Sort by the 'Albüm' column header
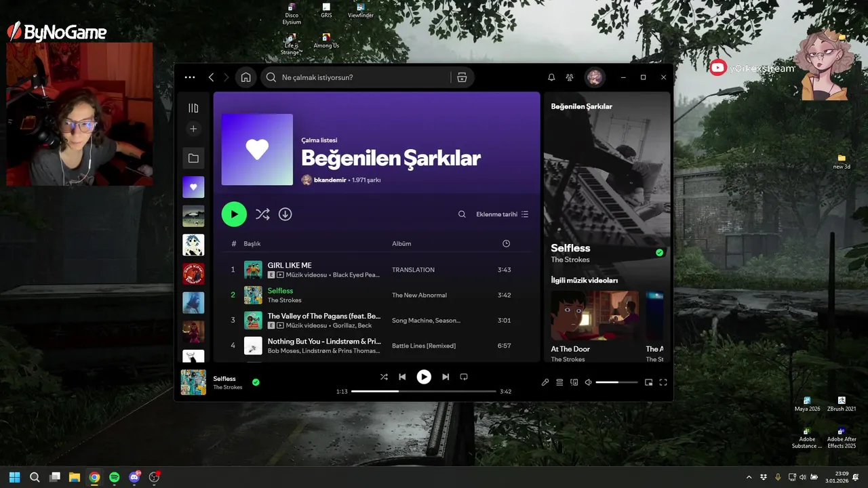This screenshot has width=868, height=488. 401,243
